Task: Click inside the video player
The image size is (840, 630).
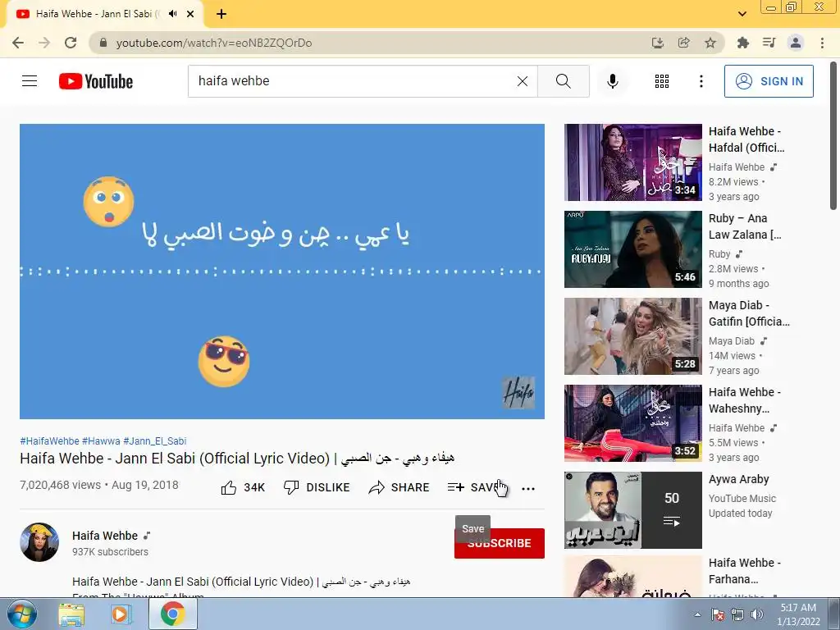Action: (x=282, y=272)
